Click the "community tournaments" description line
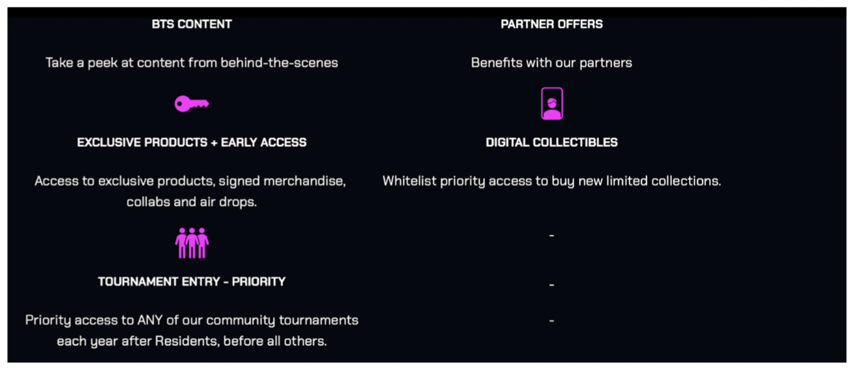 (192, 320)
